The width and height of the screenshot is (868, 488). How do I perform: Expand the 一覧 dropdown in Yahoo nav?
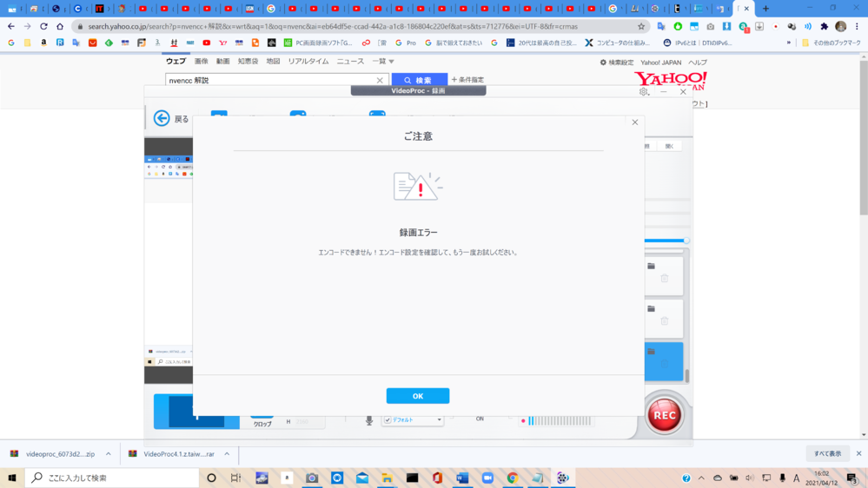tap(383, 62)
